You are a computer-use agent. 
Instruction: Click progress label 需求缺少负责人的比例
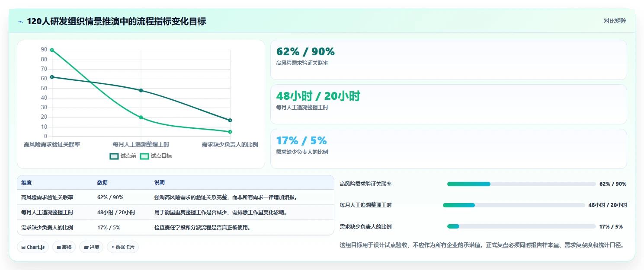366,226
